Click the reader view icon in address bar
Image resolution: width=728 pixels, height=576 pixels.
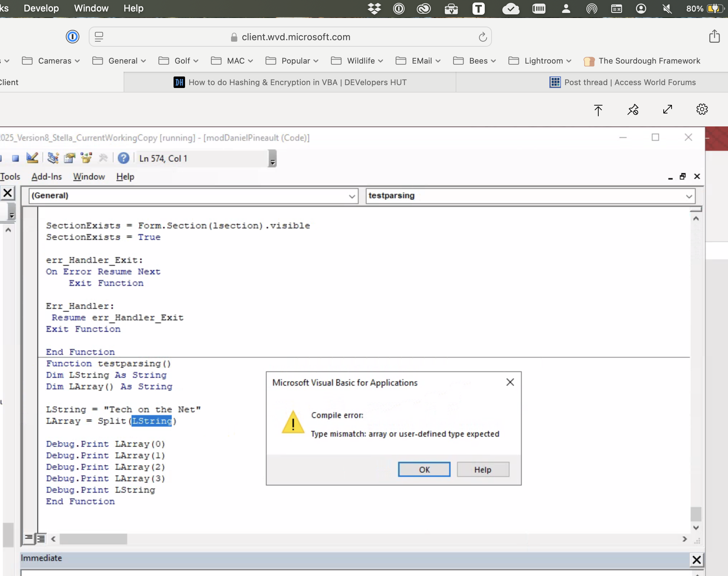tap(99, 37)
